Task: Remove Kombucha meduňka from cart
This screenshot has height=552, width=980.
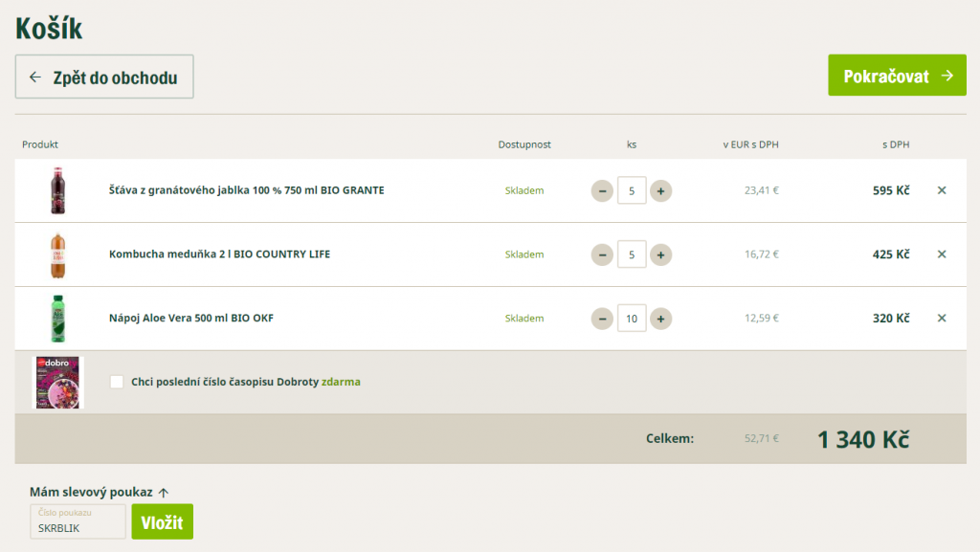Action: (x=942, y=254)
